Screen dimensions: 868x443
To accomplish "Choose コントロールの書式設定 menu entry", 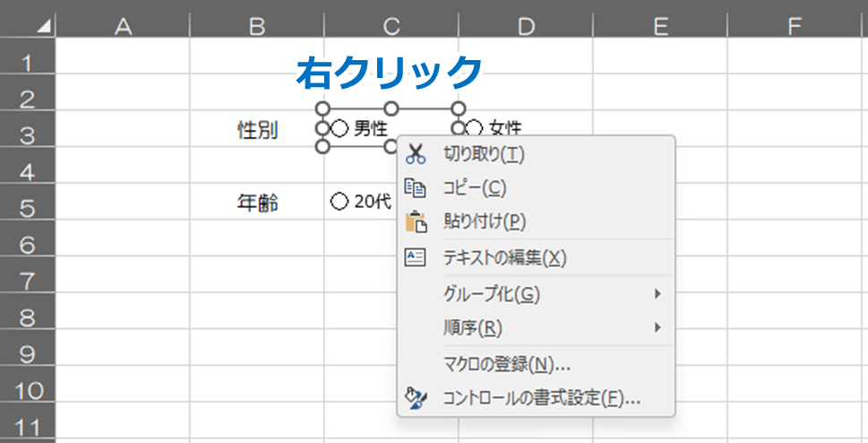I will [541, 398].
